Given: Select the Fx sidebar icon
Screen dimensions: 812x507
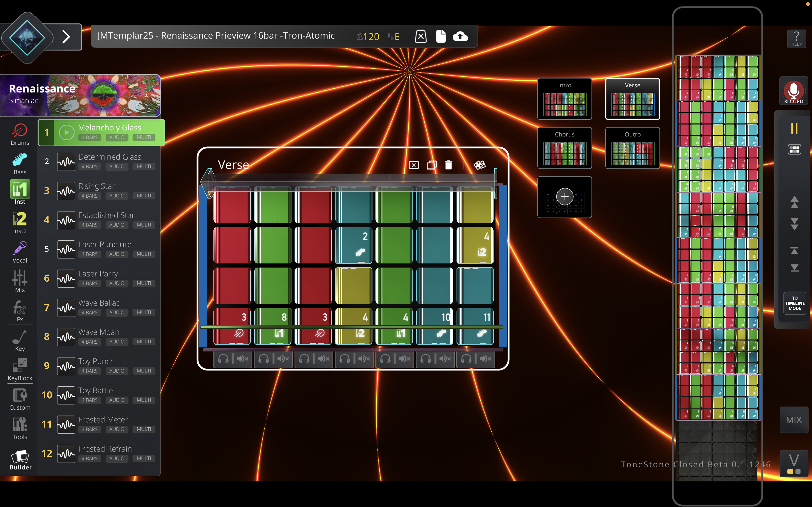Looking at the screenshot, I should tap(19, 309).
